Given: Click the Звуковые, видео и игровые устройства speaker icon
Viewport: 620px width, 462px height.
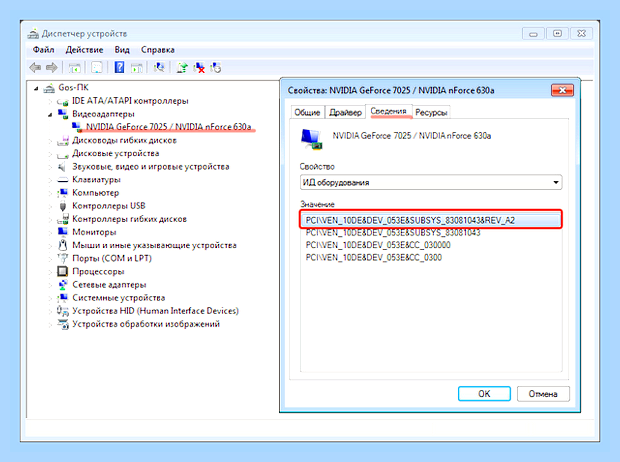Looking at the screenshot, I should [62, 167].
